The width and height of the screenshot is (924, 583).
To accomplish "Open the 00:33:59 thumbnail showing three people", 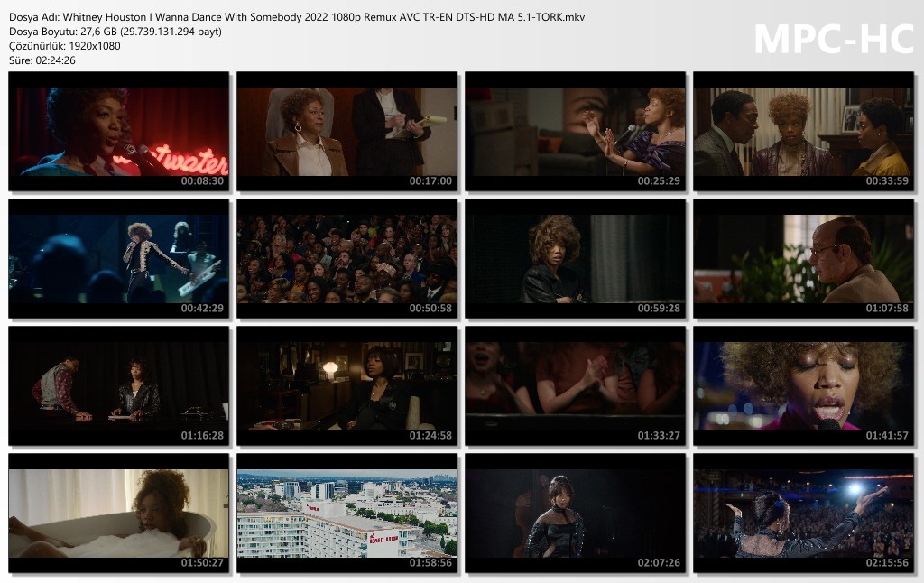I will pos(804,132).
